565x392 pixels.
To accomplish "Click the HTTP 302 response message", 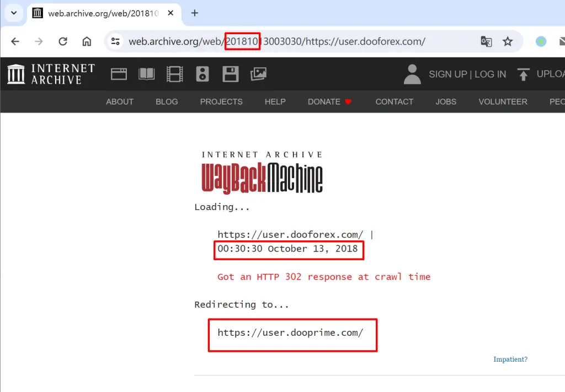I will click(x=324, y=277).
